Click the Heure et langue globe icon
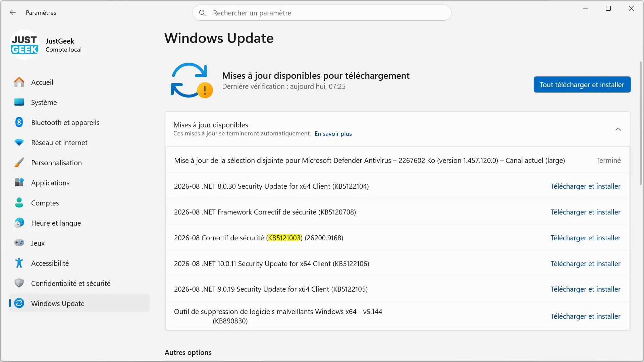Screen dimensions: 644x362 pyautogui.click(x=19, y=223)
